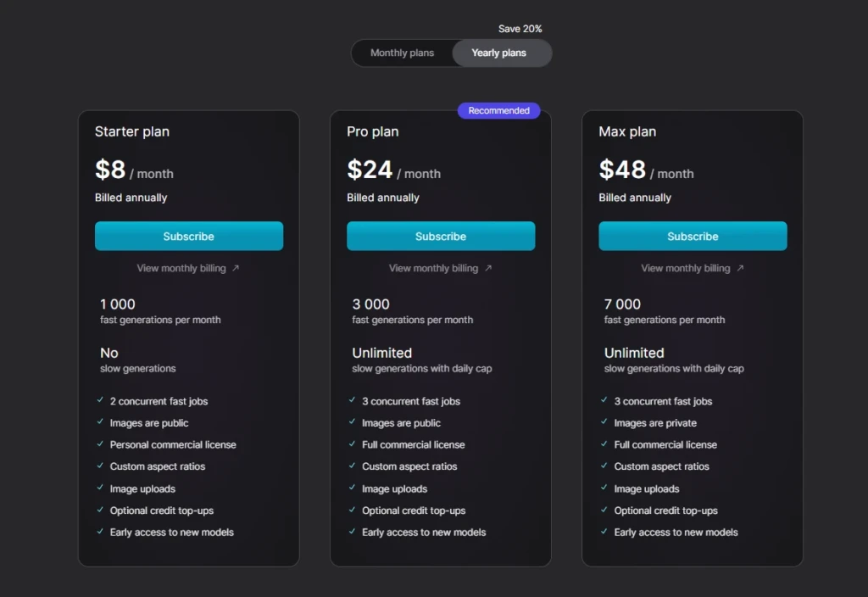
Task: Subscribe to the Max plan
Action: pyautogui.click(x=693, y=236)
